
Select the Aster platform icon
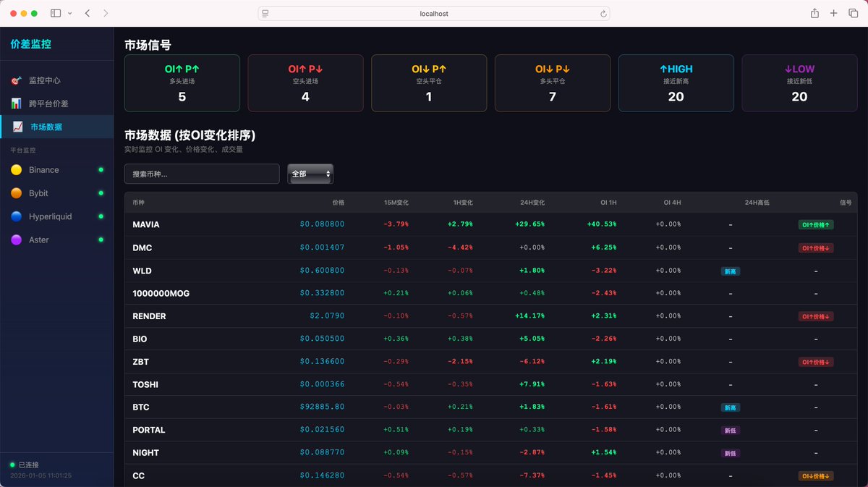(x=16, y=240)
